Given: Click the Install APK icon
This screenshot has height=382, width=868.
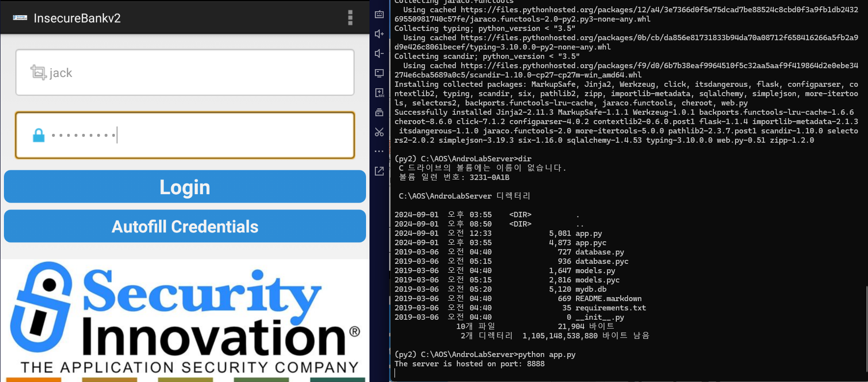Looking at the screenshot, I should coord(379,93).
